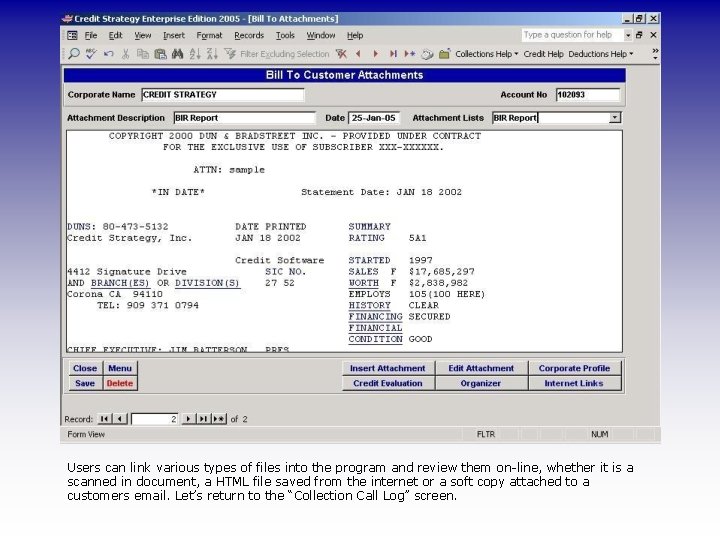The width and height of the screenshot is (720, 540).
Task: Run the spelling check icon
Action: tap(91, 54)
